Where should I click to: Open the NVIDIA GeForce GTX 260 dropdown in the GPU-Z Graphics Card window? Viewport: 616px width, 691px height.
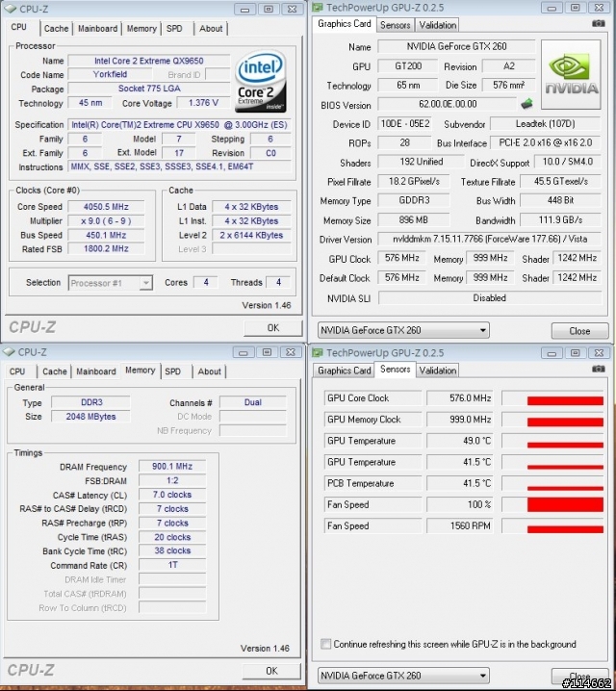click(403, 330)
